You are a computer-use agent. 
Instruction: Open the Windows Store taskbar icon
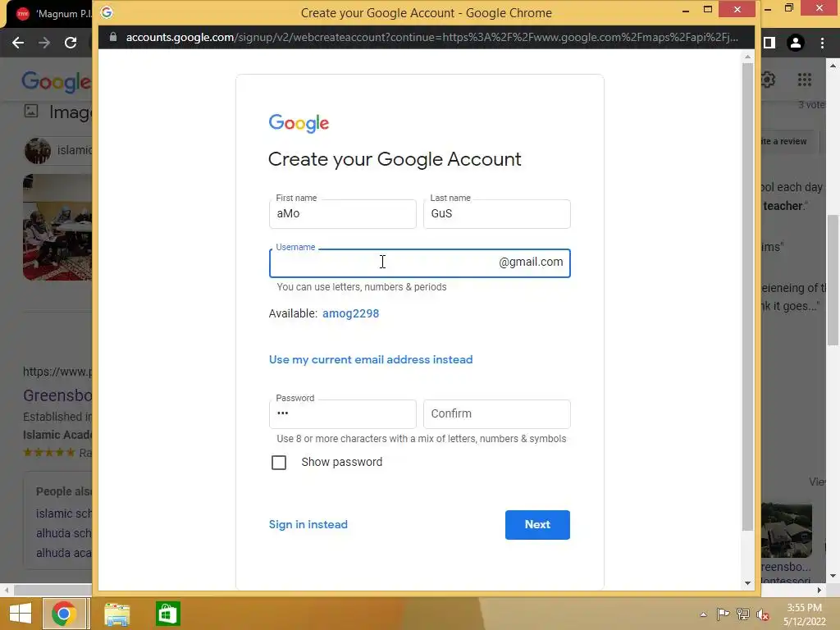(x=167, y=614)
